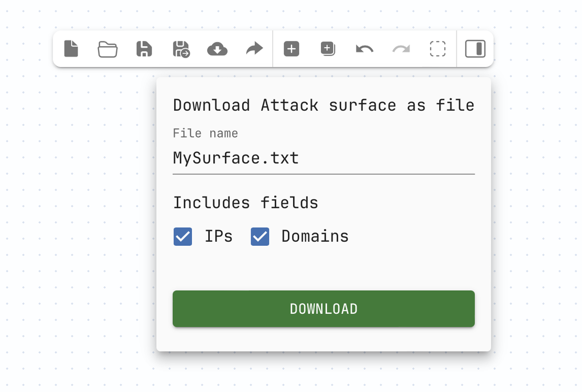This screenshot has height=392, width=582.
Task: Click the Includes fields label
Action: coord(245,203)
